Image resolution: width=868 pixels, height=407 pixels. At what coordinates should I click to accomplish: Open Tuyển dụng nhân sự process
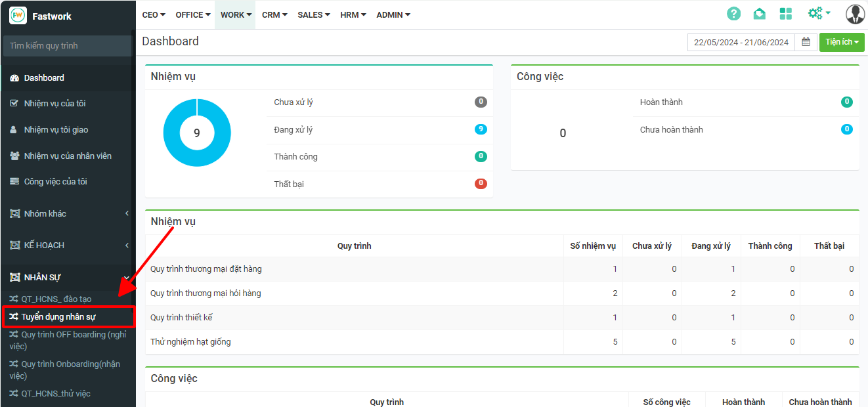click(58, 317)
